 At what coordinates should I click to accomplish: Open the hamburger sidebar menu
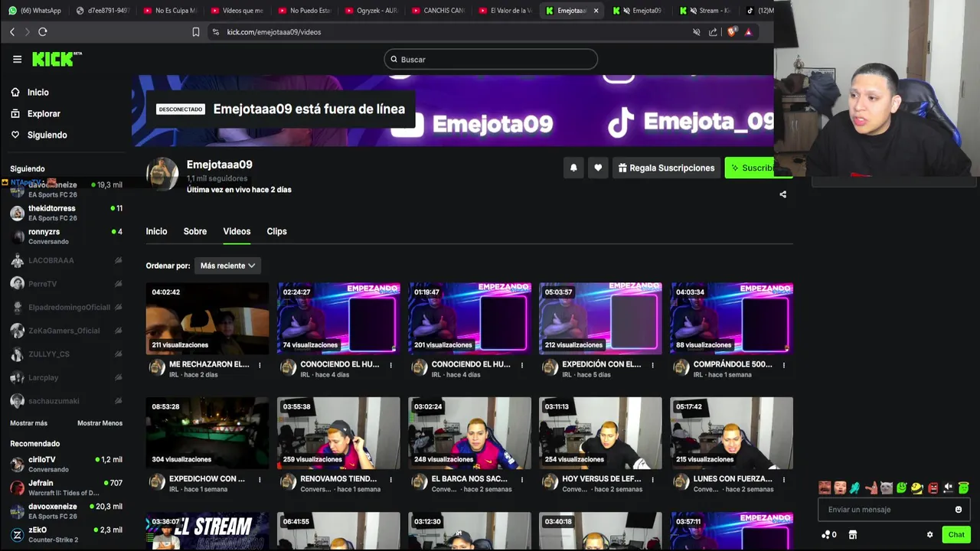(17, 59)
